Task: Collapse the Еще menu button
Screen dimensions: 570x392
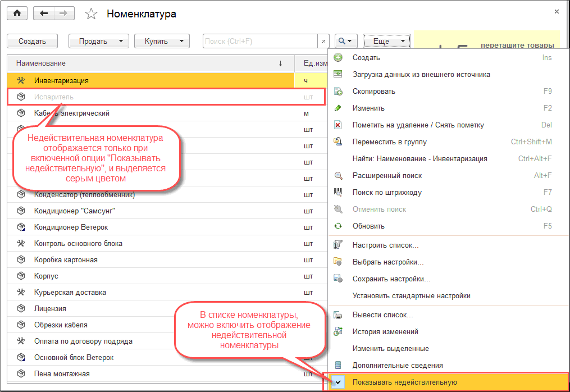Action: pyautogui.click(x=386, y=41)
